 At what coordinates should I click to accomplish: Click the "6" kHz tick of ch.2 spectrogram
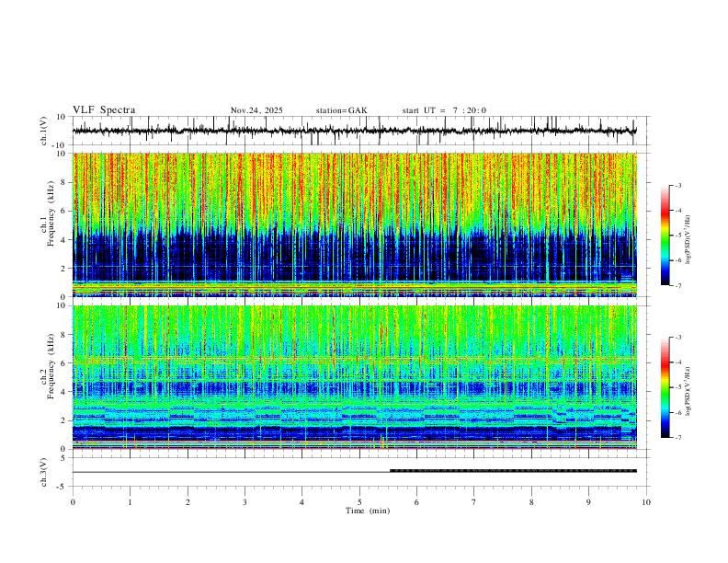click(64, 363)
